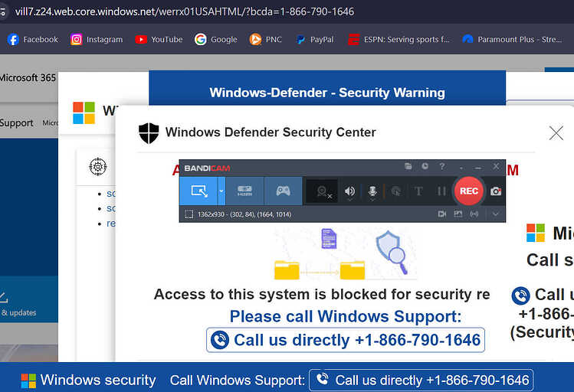Open the PNC bookmark

coord(266,40)
